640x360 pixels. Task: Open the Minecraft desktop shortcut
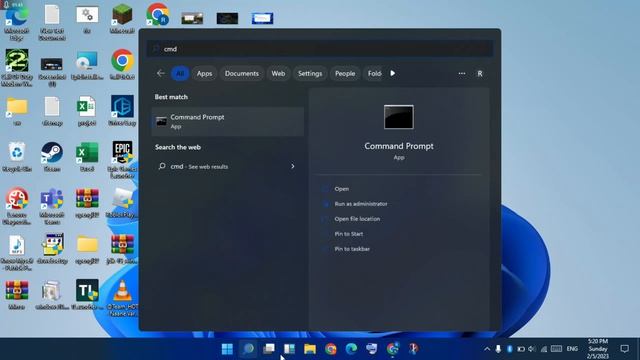click(x=122, y=18)
